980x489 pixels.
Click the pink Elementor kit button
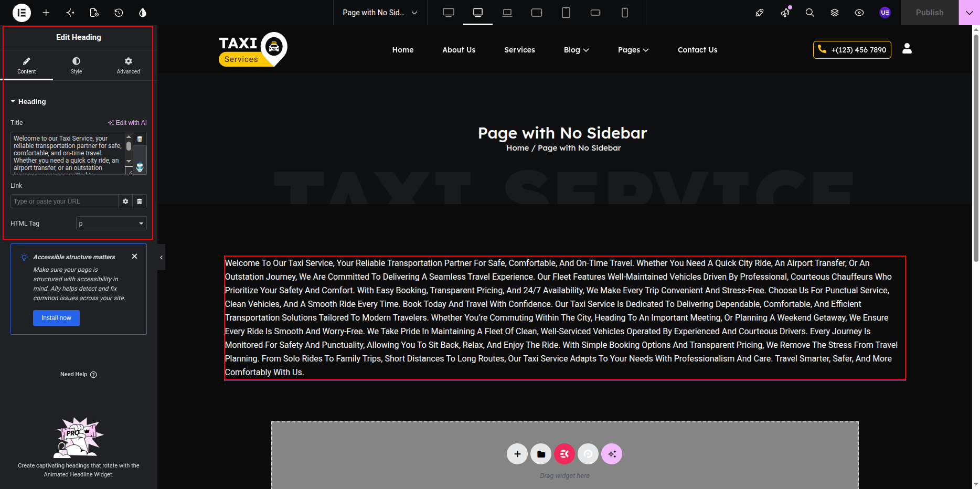click(564, 454)
